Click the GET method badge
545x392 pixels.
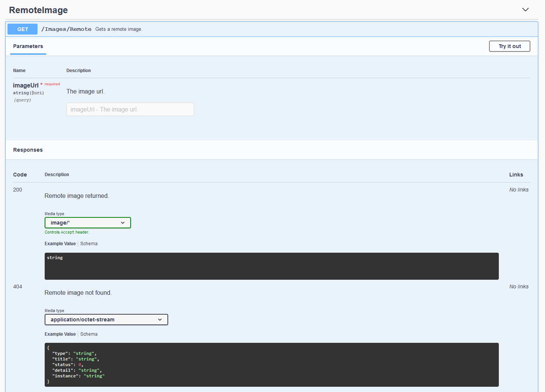pos(22,29)
